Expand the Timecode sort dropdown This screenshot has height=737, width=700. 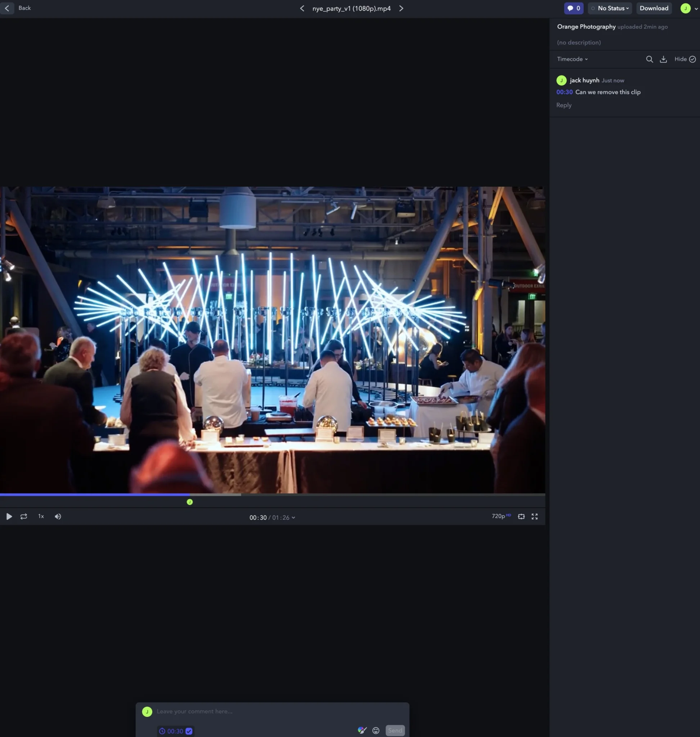coord(572,59)
